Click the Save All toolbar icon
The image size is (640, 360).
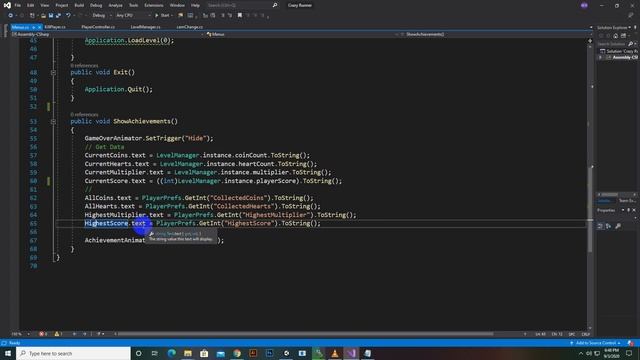[x=58, y=16]
